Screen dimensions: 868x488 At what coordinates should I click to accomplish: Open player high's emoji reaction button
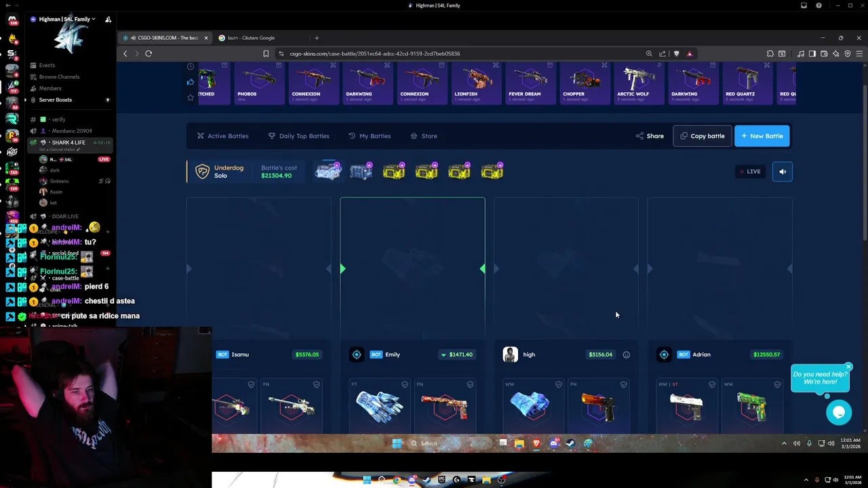point(626,354)
